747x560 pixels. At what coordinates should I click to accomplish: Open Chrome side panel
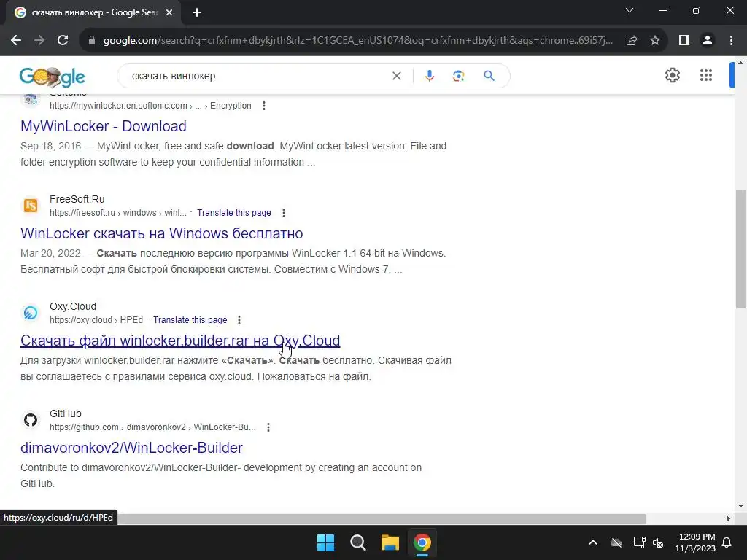[684, 41]
